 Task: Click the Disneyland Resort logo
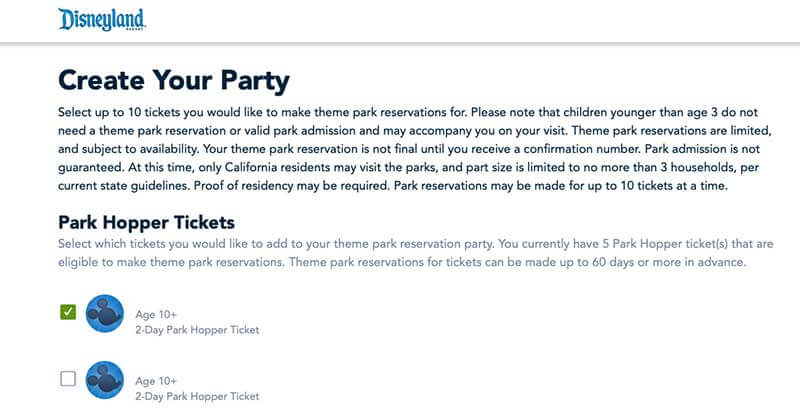pyautogui.click(x=102, y=20)
